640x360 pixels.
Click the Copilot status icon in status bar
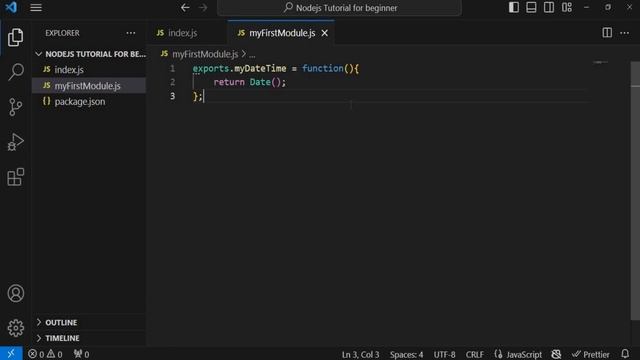[556, 354]
